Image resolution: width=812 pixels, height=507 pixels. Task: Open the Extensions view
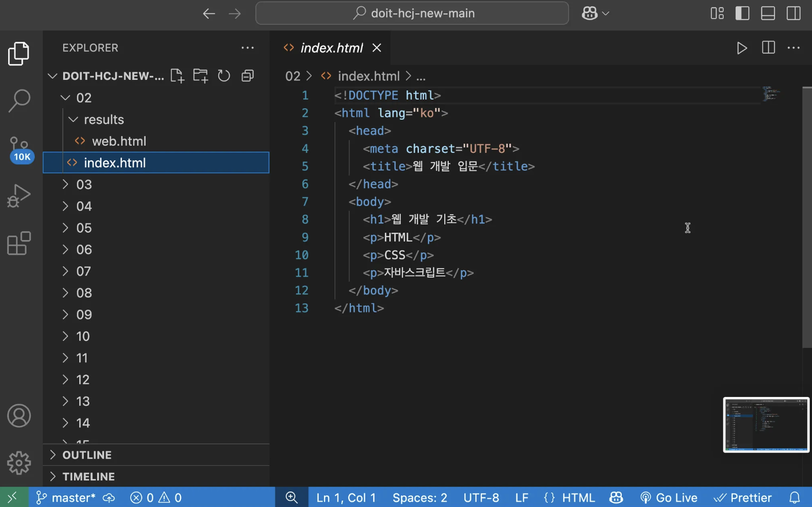(19, 244)
